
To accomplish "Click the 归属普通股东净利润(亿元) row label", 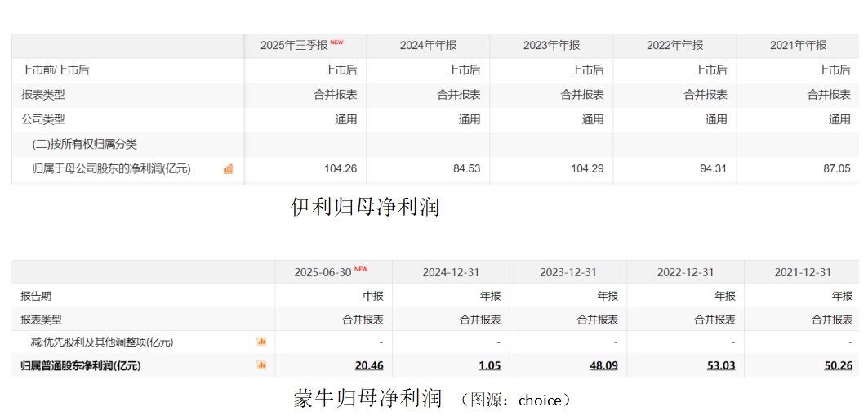I will tap(80, 365).
